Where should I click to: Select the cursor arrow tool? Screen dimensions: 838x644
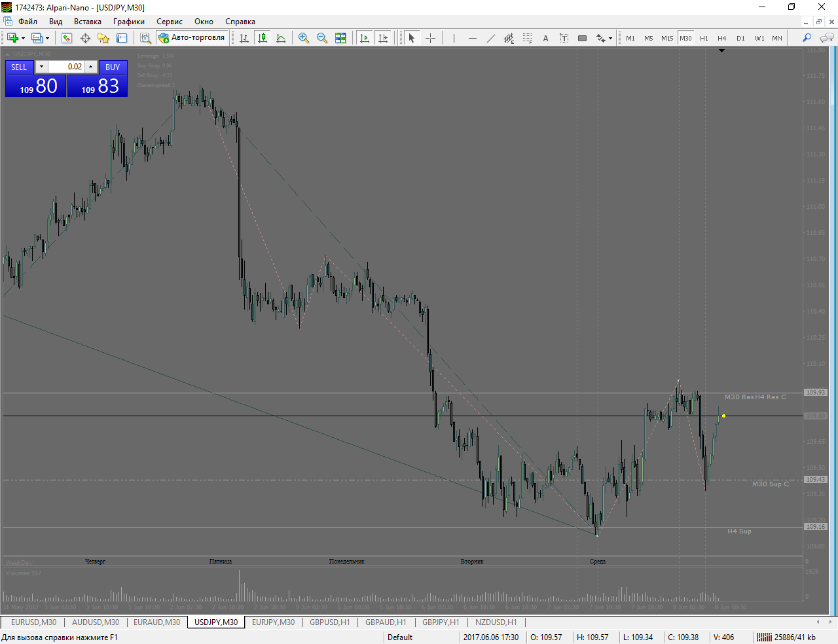coord(412,38)
